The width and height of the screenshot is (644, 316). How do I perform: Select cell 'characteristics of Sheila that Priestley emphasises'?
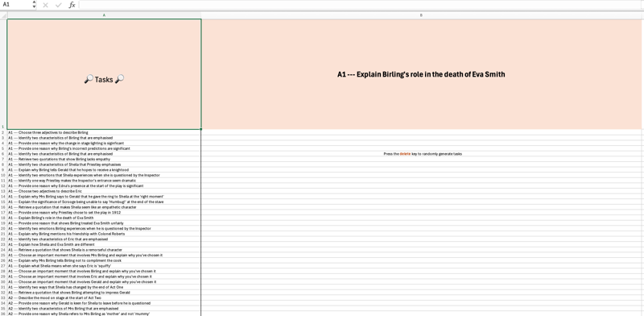pos(104,164)
